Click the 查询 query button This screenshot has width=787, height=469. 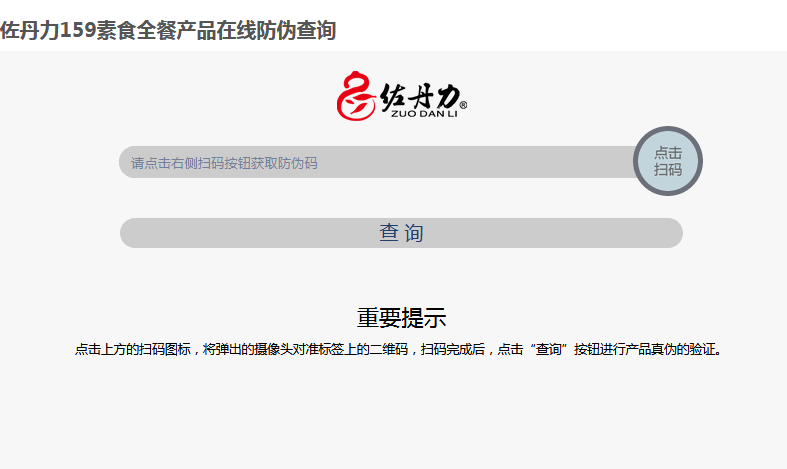point(401,233)
